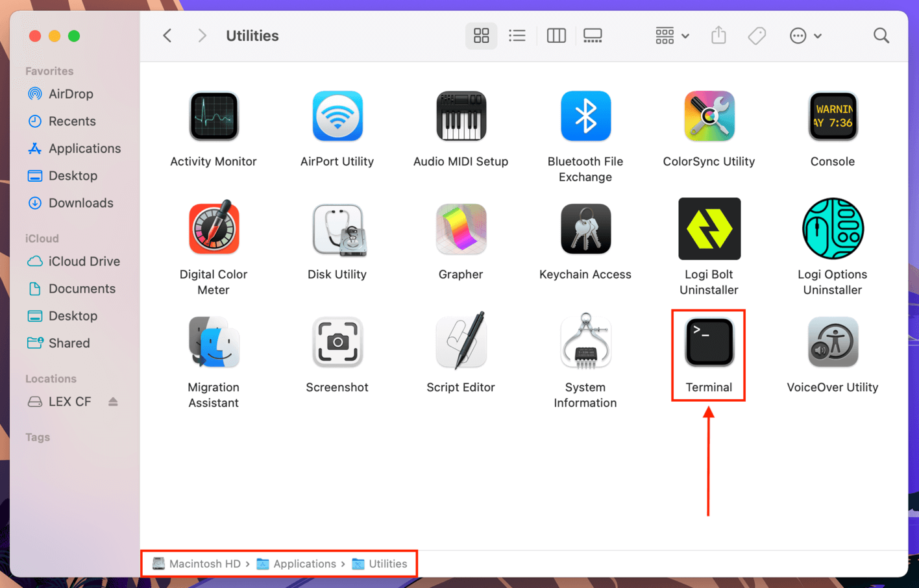Viewport: 919px width, 588px height.
Task: Click the Keychain Access icon
Action: (585, 230)
